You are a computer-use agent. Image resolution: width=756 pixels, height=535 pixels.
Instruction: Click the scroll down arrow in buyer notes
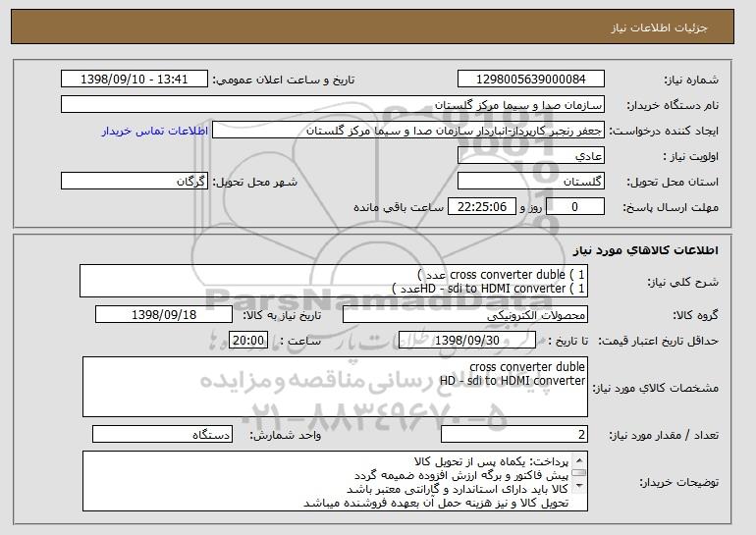579,486
